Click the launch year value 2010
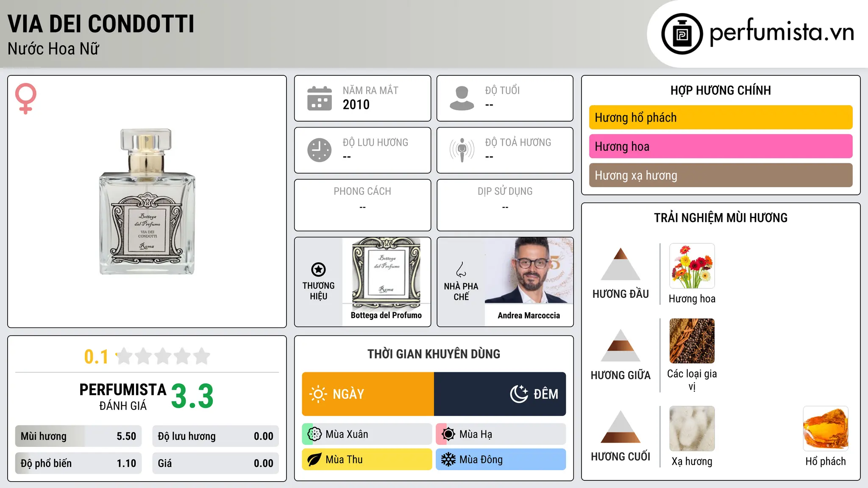The width and height of the screenshot is (868, 488). 356,105
